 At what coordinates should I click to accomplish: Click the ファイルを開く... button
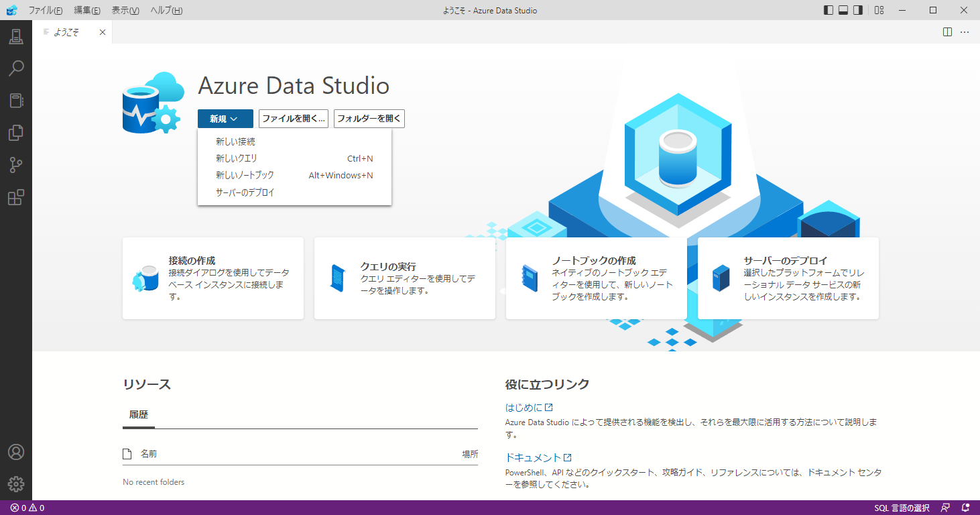tap(294, 119)
